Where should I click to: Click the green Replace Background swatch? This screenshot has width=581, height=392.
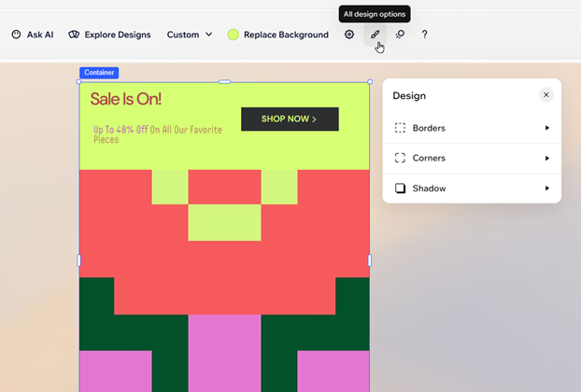click(x=234, y=35)
